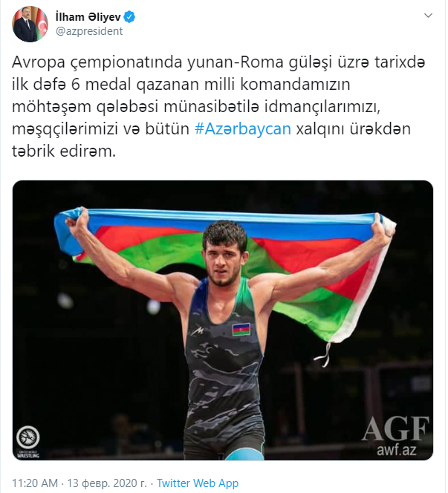
Task: Click the tweet's opening words Avropa çempionatında
Action: click(97, 62)
